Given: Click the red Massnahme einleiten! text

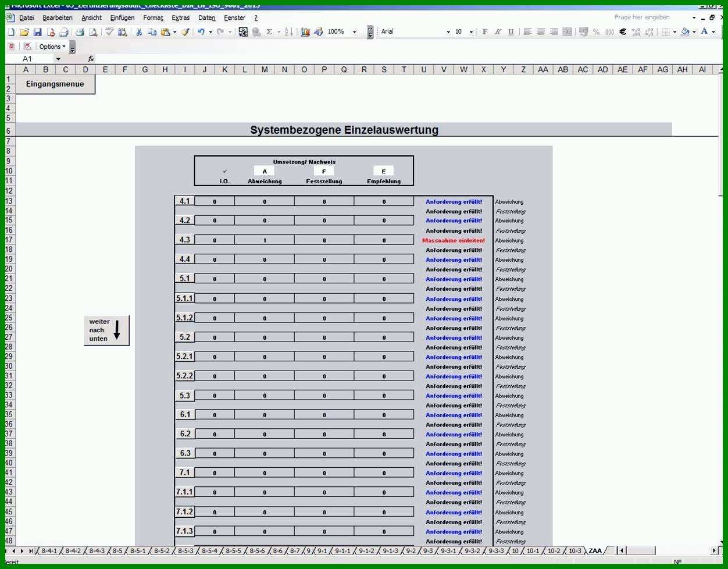Looking at the screenshot, I should [x=454, y=240].
